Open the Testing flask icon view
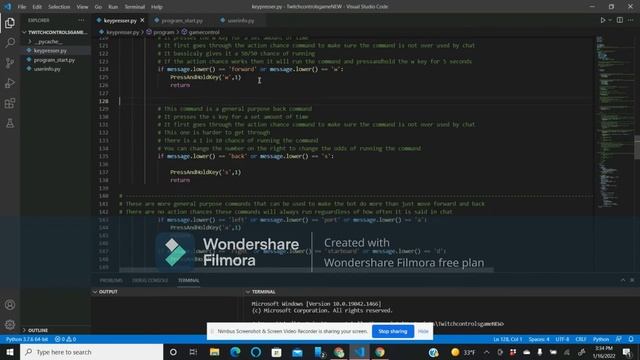Image resolution: width=640 pixels, height=360 pixels. tap(10, 123)
